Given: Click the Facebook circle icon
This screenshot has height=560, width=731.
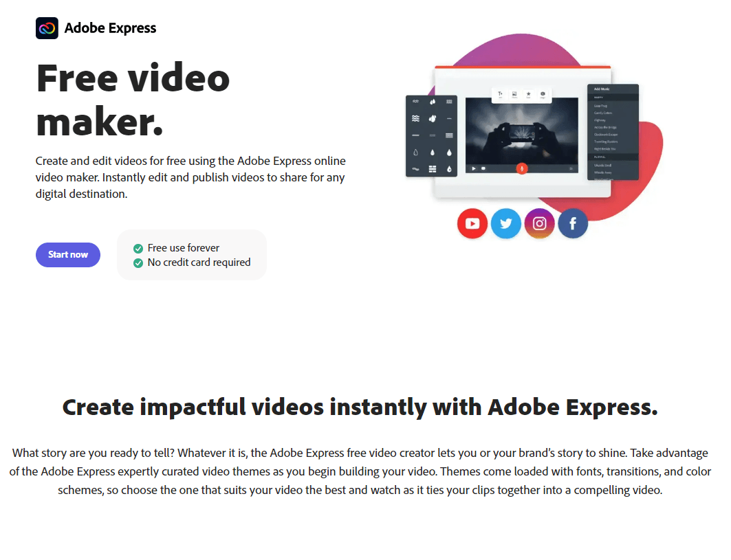Looking at the screenshot, I should click(x=573, y=223).
